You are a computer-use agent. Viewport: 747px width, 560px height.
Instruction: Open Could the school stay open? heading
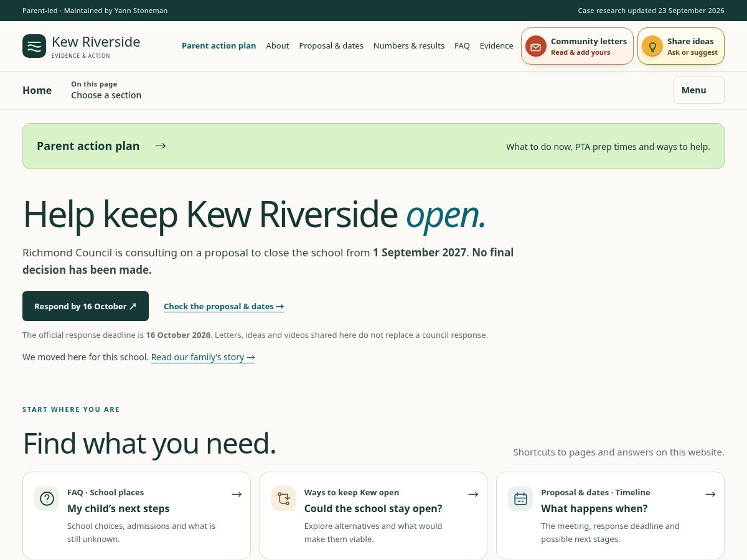pos(374,508)
